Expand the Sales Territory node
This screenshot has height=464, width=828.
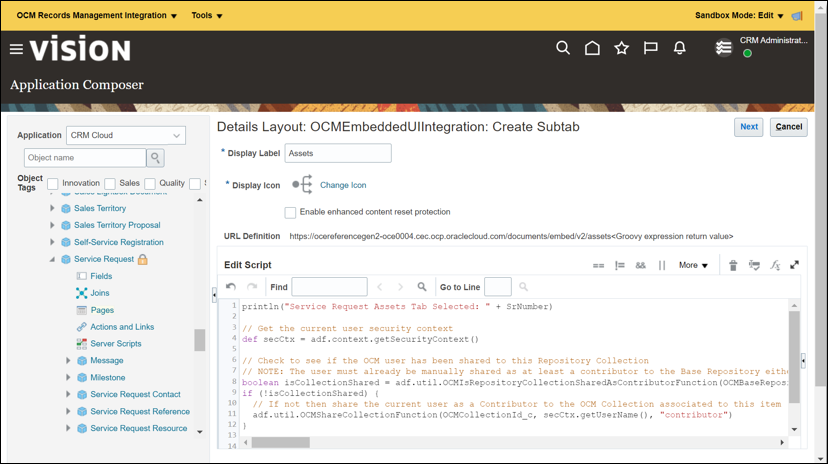52,208
